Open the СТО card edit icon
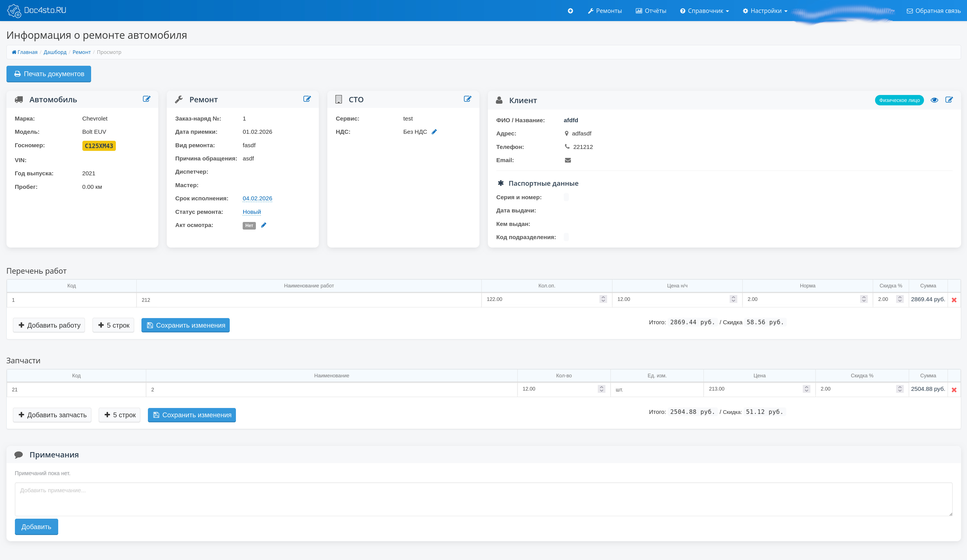Image resolution: width=967 pixels, height=560 pixels. [x=467, y=99]
